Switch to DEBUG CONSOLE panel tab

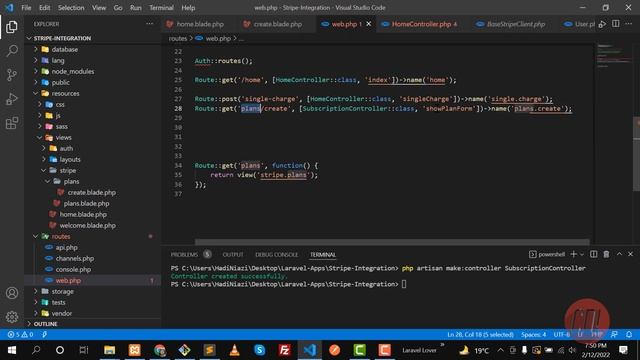277,254
